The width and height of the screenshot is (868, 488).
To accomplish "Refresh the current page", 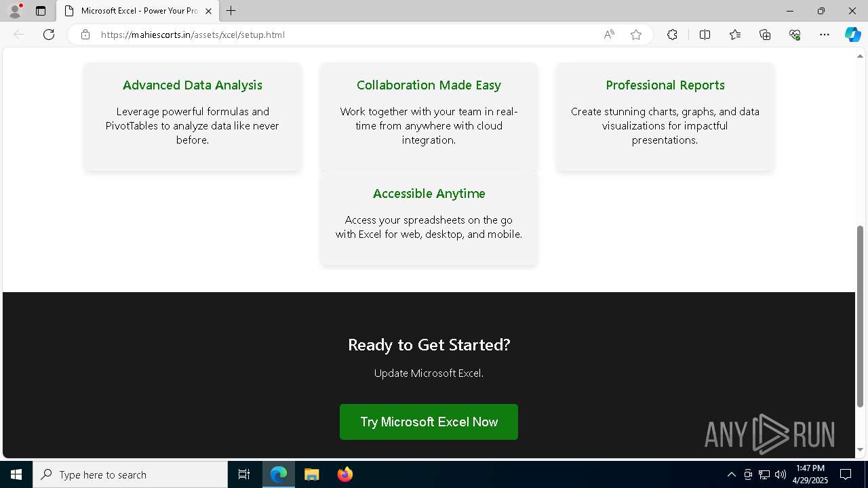I will click(x=49, y=35).
